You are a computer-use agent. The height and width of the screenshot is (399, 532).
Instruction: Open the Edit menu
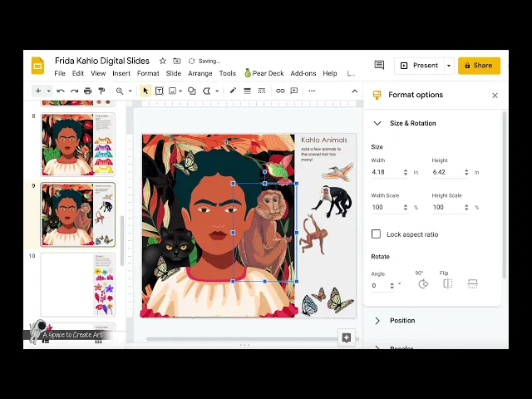pyautogui.click(x=77, y=73)
